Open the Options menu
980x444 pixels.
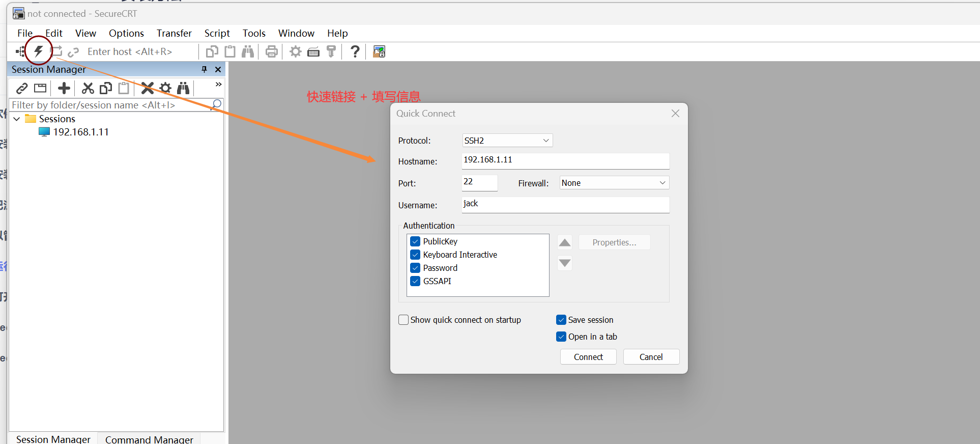click(x=126, y=33)
